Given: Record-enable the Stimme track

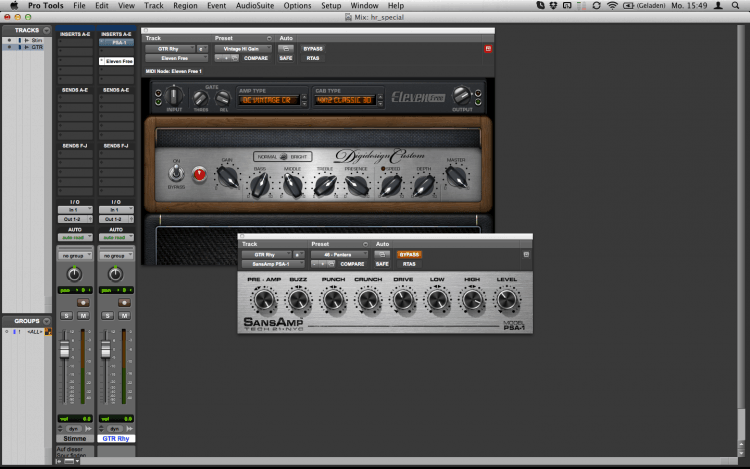Looking at the screenshot, I should point(83,303).
